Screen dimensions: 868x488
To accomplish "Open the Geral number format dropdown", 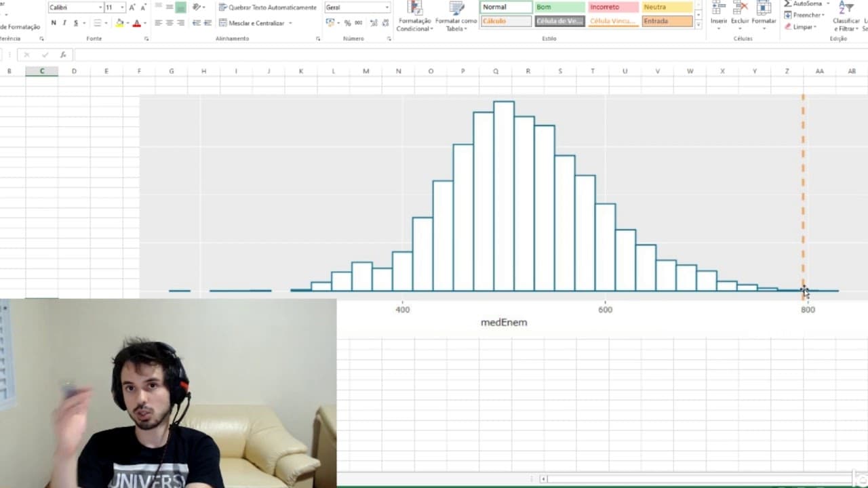I will (x=387, y=7).
